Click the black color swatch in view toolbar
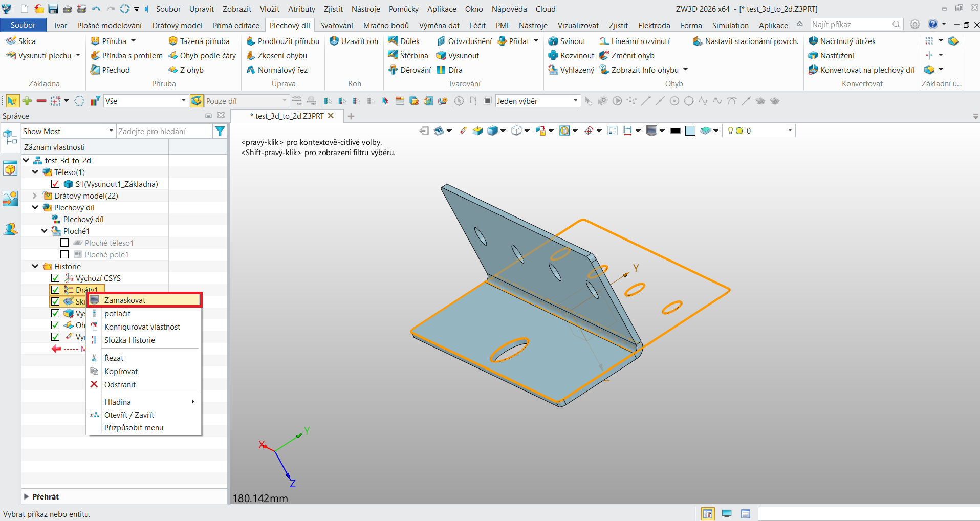The image size is (980, 521). pyautogui.click(x=676, y=131)
